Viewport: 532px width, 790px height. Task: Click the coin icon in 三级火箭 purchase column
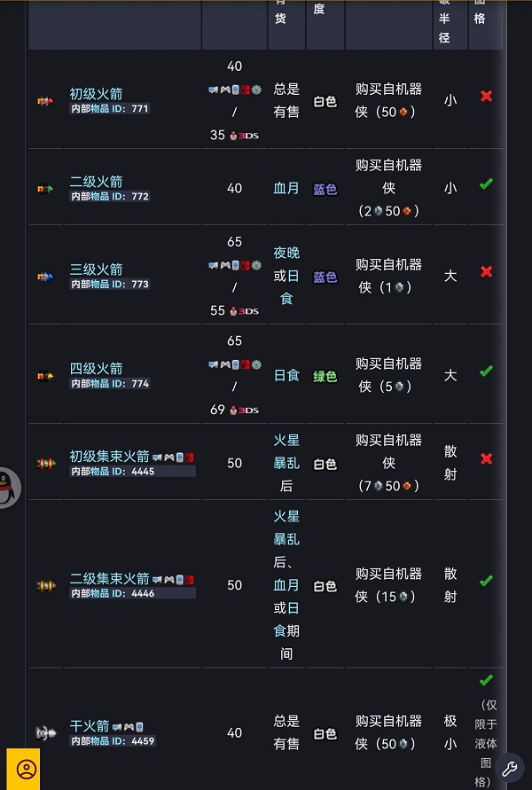coord(399,287)
